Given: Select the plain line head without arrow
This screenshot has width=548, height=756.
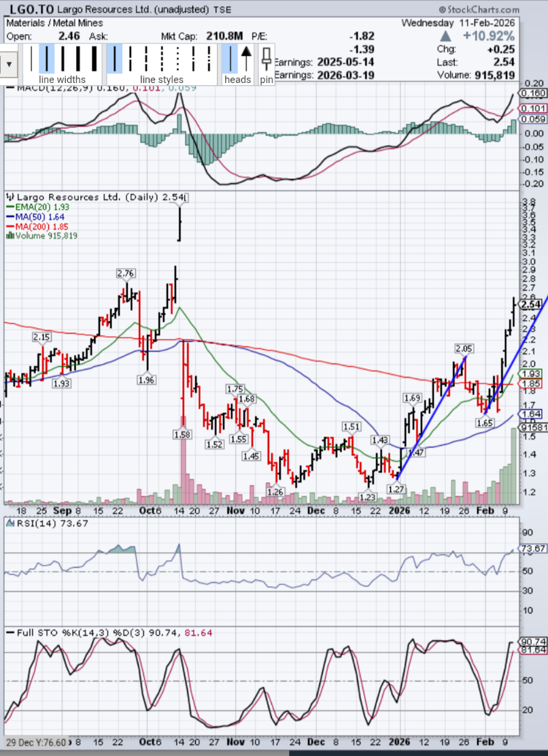Looking at the screenshot, I should (x=230, y=59).
